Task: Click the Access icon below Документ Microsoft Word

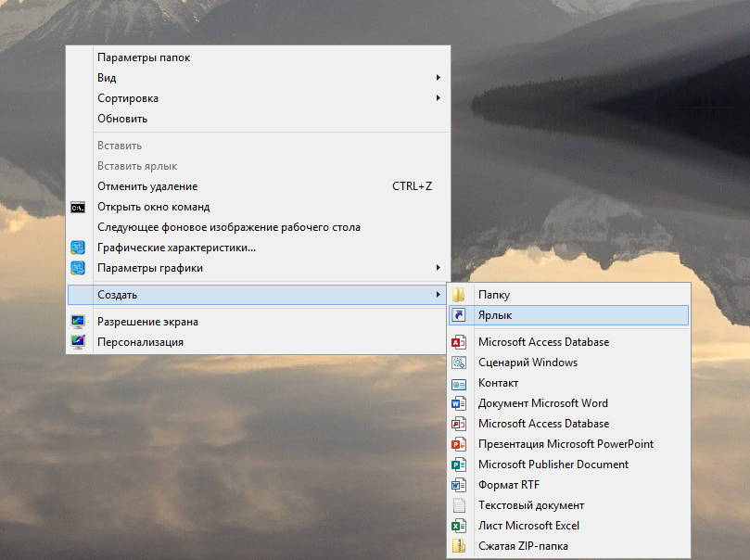Action: pos(459,424)
